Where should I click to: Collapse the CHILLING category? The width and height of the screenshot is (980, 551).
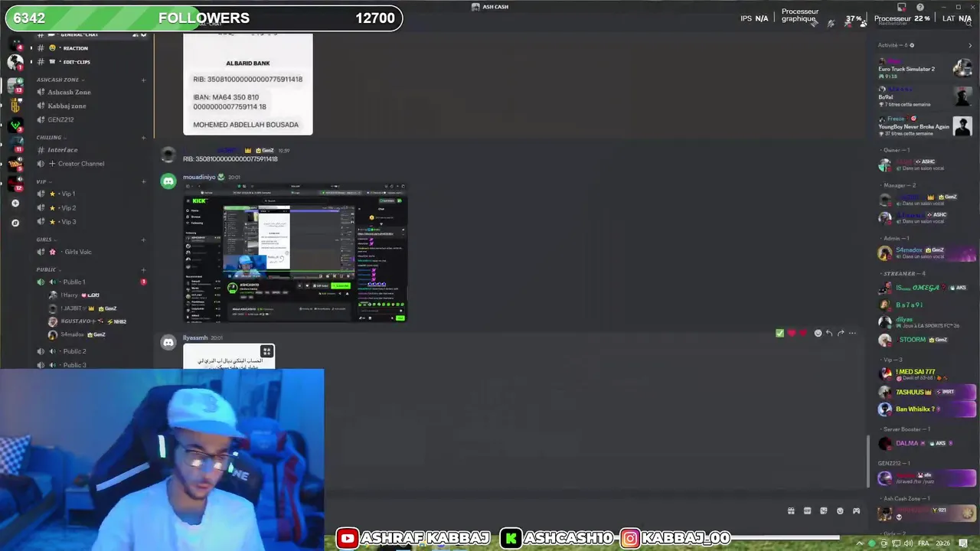pos(51,138)
